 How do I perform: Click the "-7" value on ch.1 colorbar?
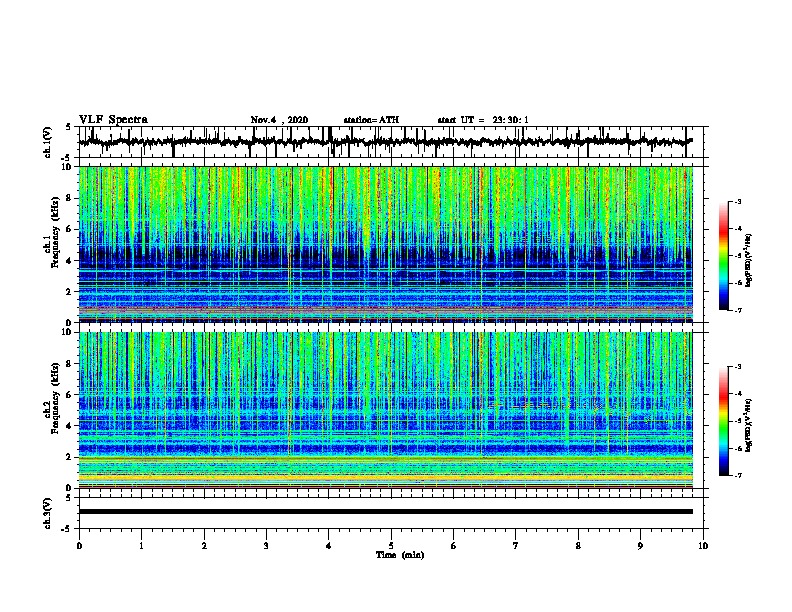tap(738, 310)
